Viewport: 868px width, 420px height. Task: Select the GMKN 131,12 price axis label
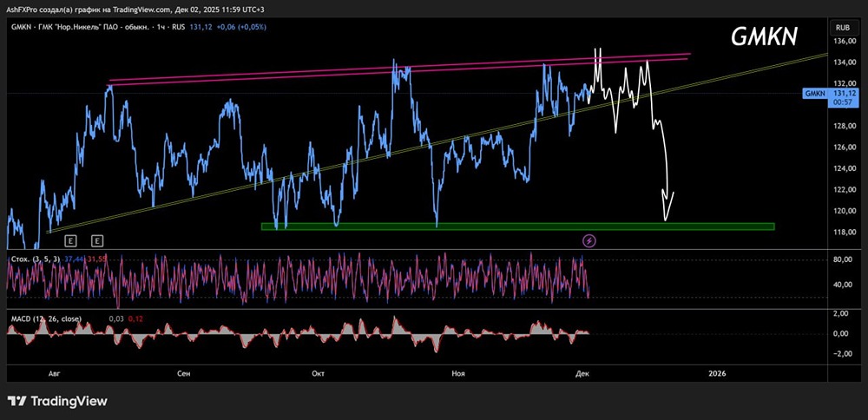(x=829, y=94)
